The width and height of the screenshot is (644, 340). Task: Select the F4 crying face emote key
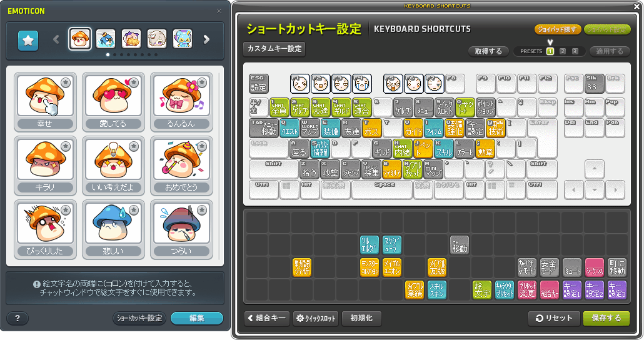tap(362, 84)
